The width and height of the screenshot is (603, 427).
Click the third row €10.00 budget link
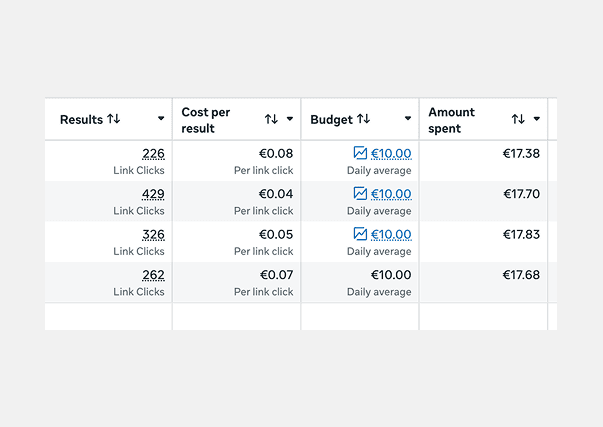click(391, 234)
